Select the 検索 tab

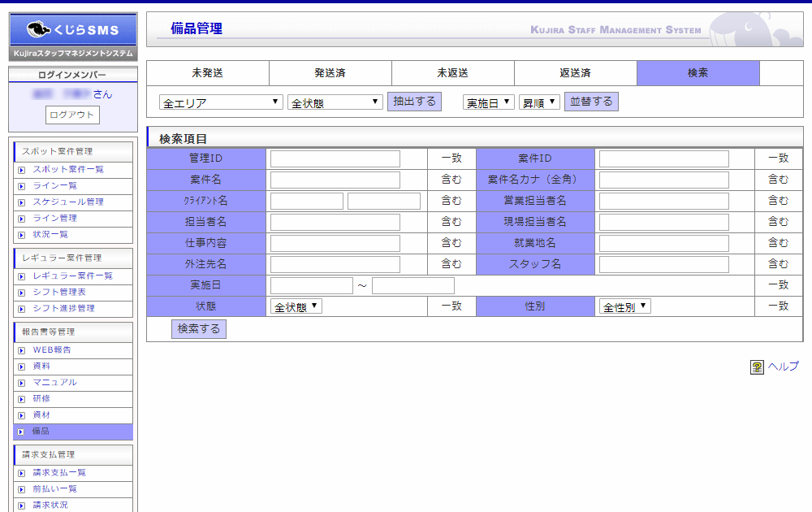click(698, 73)
